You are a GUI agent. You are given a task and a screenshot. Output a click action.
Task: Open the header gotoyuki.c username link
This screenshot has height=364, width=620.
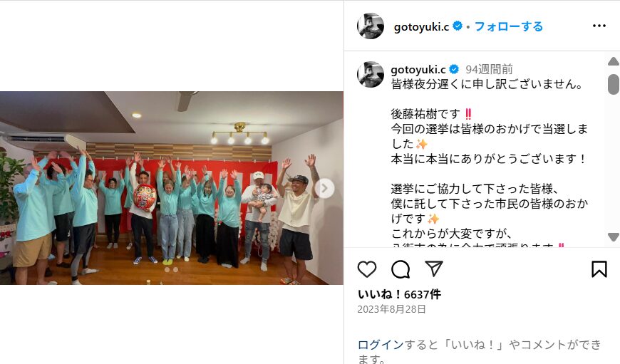421,27
